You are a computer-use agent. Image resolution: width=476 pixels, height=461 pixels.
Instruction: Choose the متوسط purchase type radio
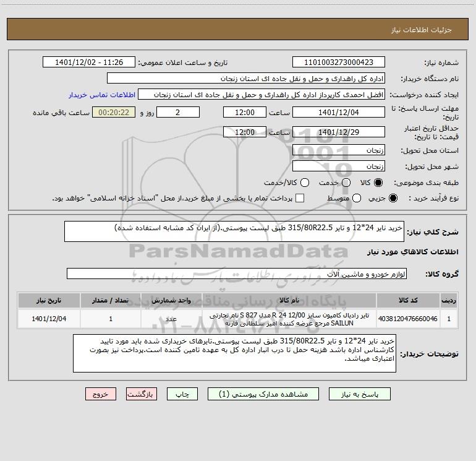coord(357,198)
